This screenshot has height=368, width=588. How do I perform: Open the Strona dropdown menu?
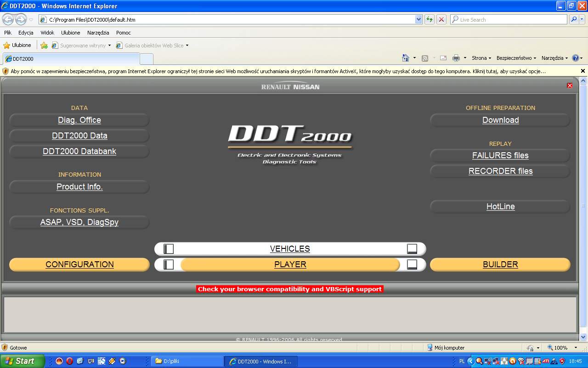[481, 58]
